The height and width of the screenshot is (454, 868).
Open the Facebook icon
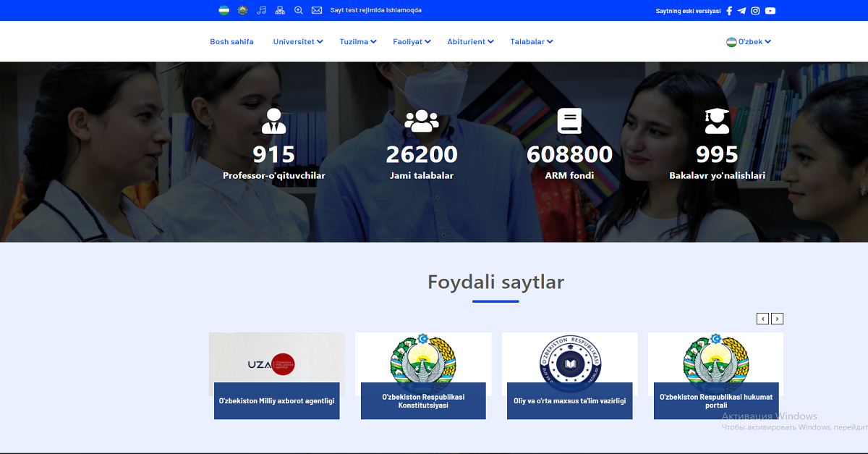729,11
